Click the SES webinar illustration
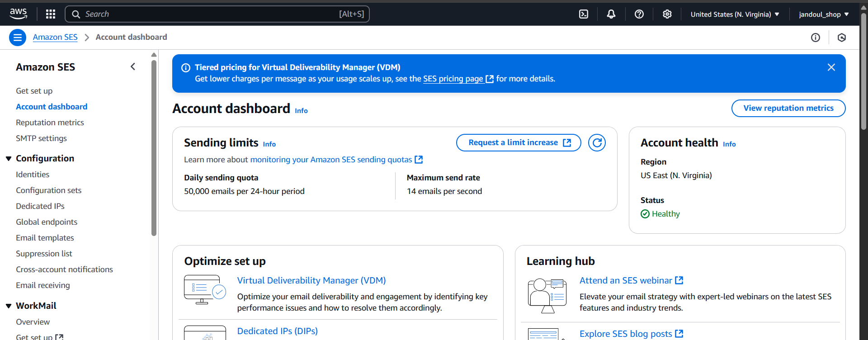 coord(547,296)
